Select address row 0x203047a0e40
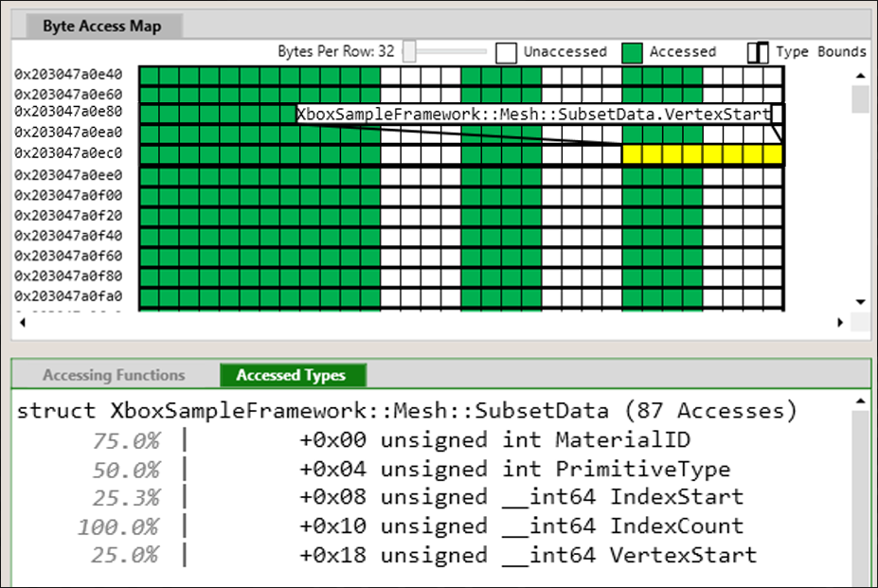The image size is (878, 588). coord(68,75)
